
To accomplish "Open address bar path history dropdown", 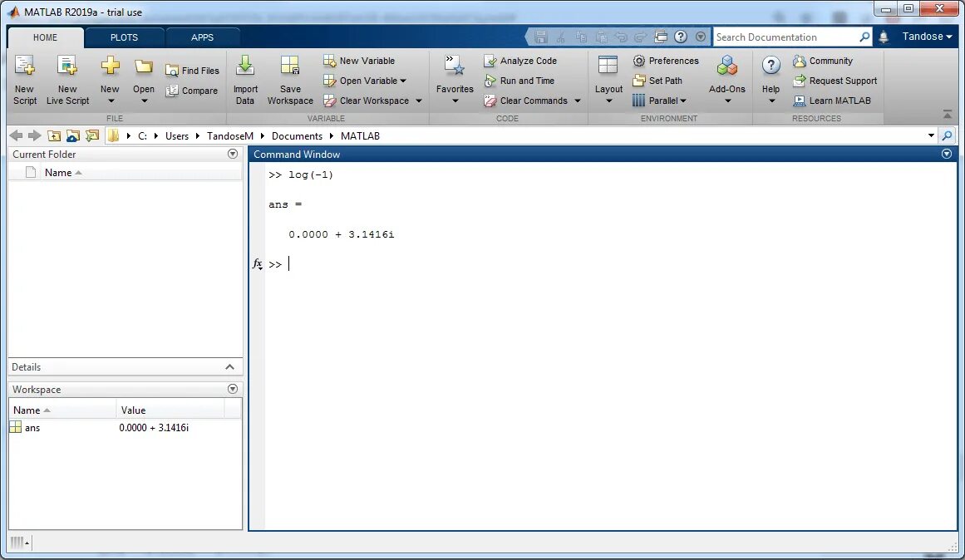I will [931, 135].
